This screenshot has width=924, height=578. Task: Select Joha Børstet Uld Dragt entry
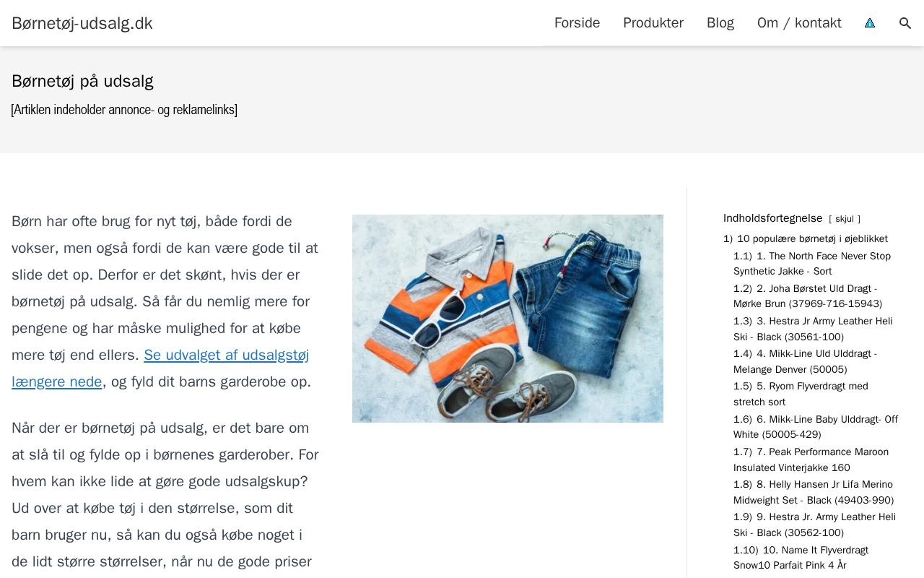point(808,296)
